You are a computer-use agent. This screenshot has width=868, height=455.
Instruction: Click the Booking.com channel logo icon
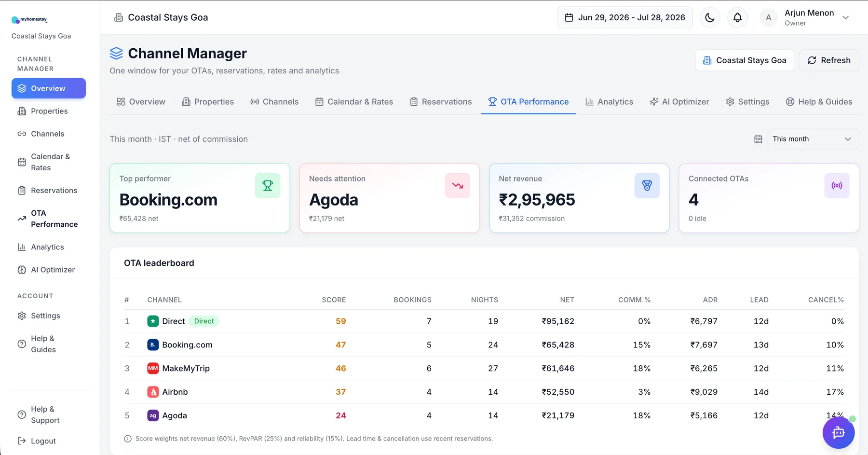153,345
